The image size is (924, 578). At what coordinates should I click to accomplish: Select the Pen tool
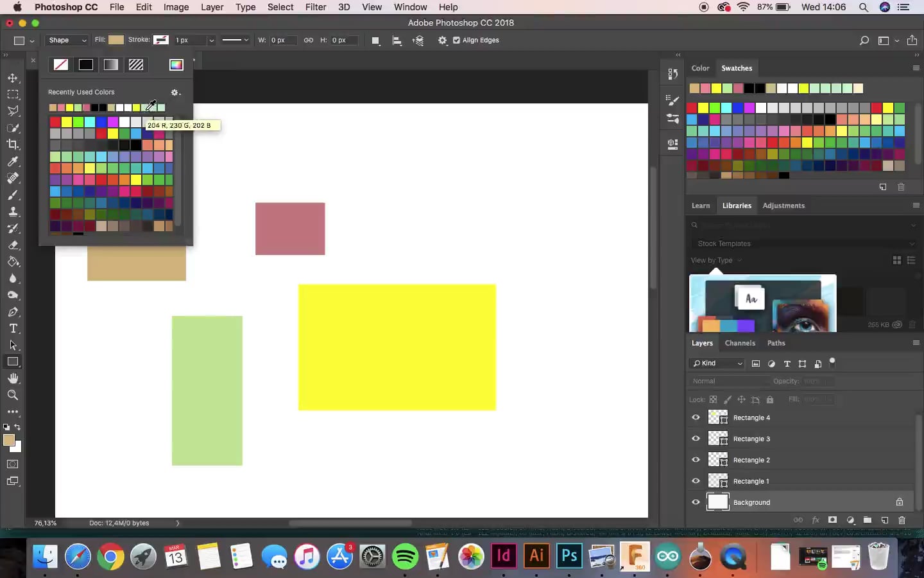pos(13,311)
